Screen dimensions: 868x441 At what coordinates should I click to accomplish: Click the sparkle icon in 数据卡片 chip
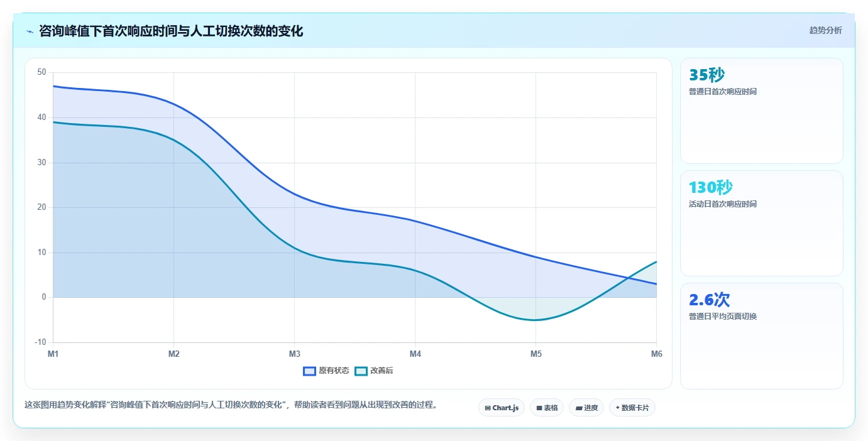[x=617, y=408]
